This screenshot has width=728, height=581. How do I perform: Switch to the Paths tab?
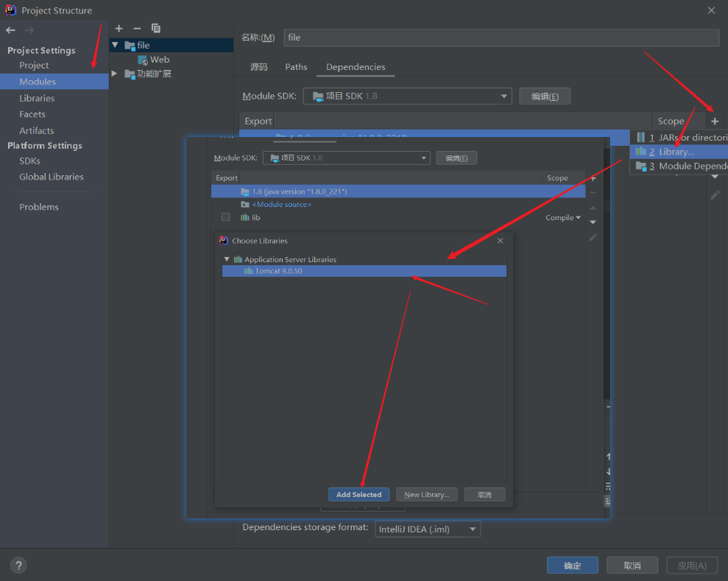pyautogui.click(x=296, y=67)
